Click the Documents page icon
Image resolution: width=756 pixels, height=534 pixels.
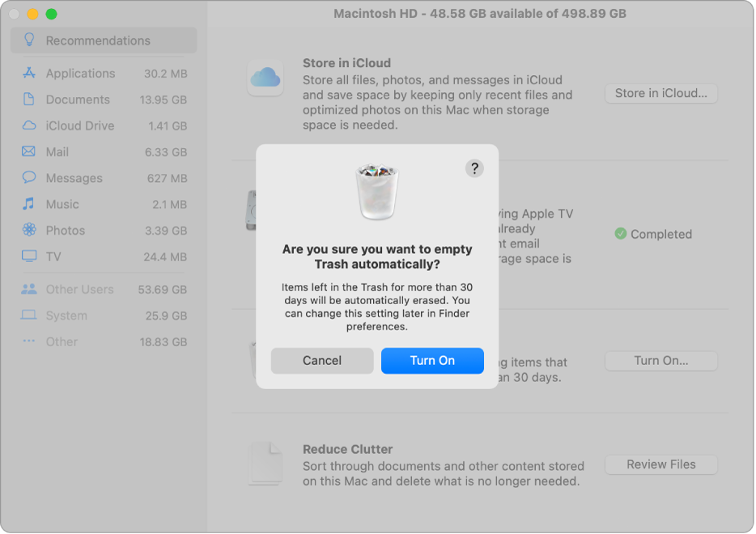point(29,99)
